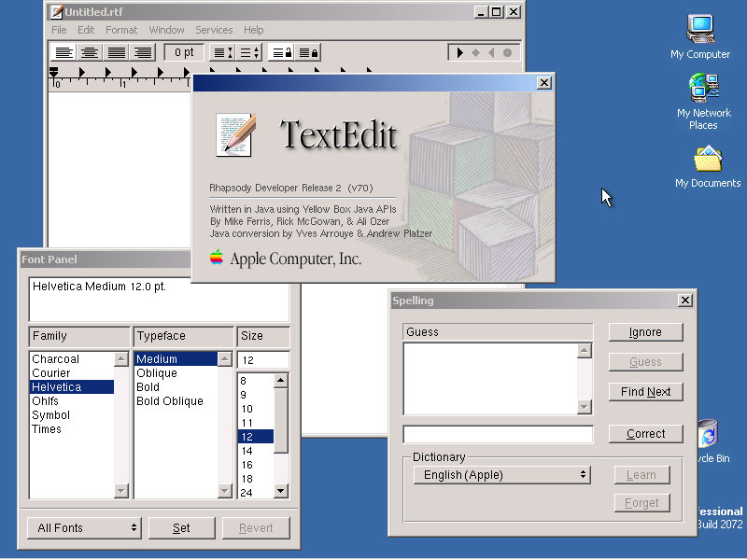The height and width of the screenshot is (560, 747).
Task: Click the Guess list scroll-up arrow
Action: 585,351
